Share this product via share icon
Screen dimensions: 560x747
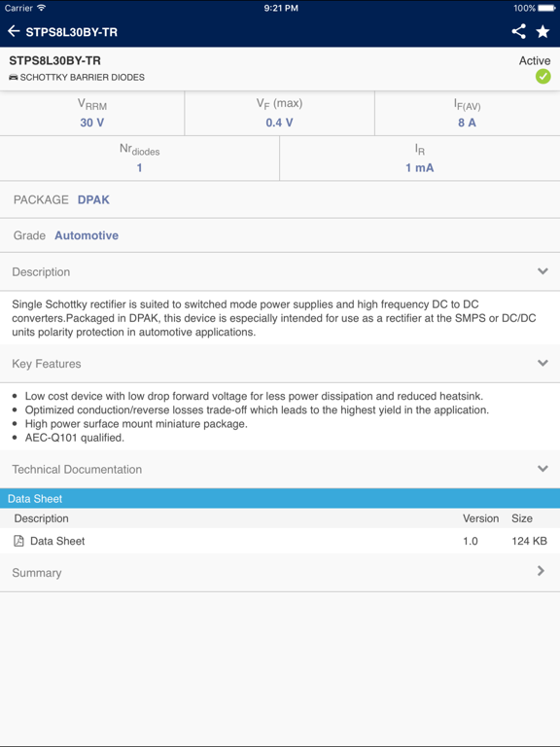click(x=518, y=31)
